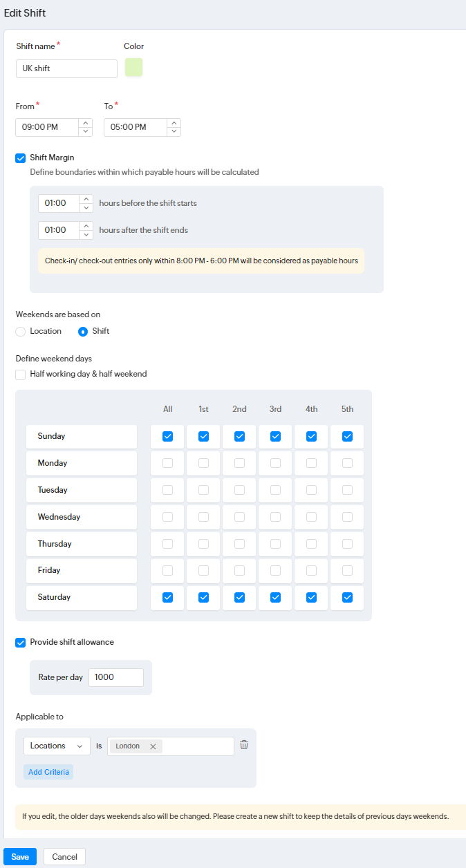Select Location for weekend basis

(20, 331)
